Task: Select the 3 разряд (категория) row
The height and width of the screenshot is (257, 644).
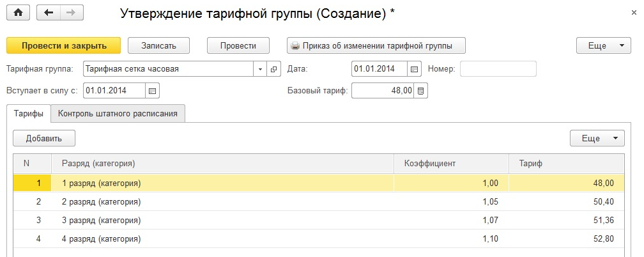Action: pyautogui.click(x=101, y=221)
